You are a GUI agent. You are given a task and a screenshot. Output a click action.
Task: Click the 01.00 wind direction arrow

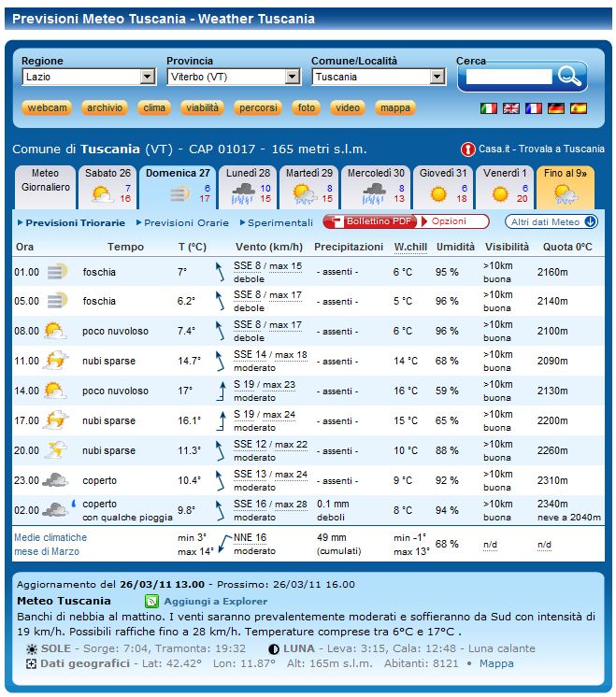220,272
